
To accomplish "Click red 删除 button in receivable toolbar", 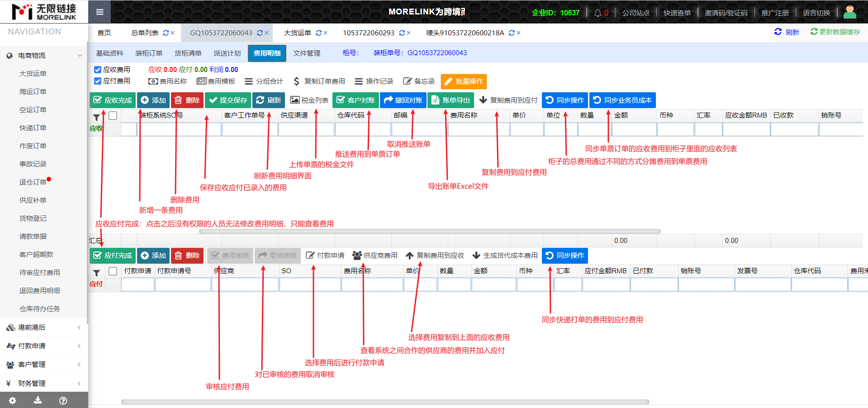I will coord(187,100).
